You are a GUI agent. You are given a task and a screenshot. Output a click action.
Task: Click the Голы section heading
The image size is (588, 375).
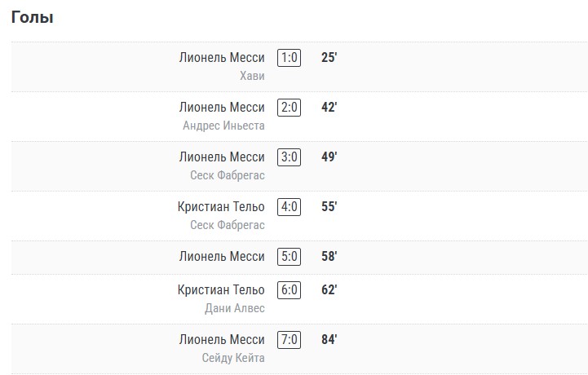coord(33,17)
